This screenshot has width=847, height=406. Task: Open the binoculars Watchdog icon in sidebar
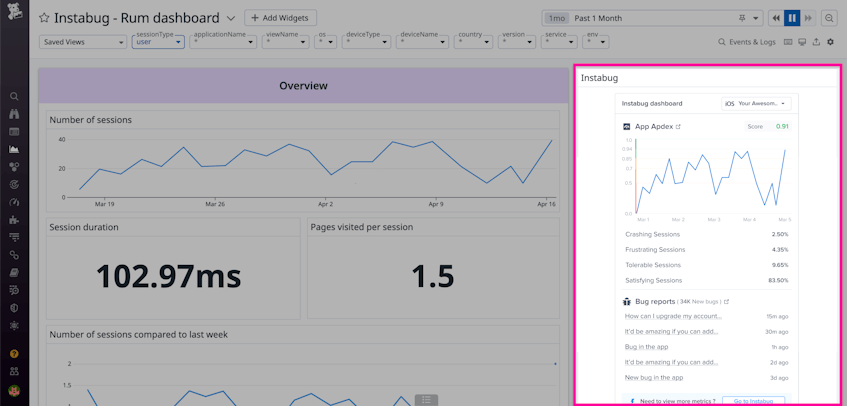[15, 114]
